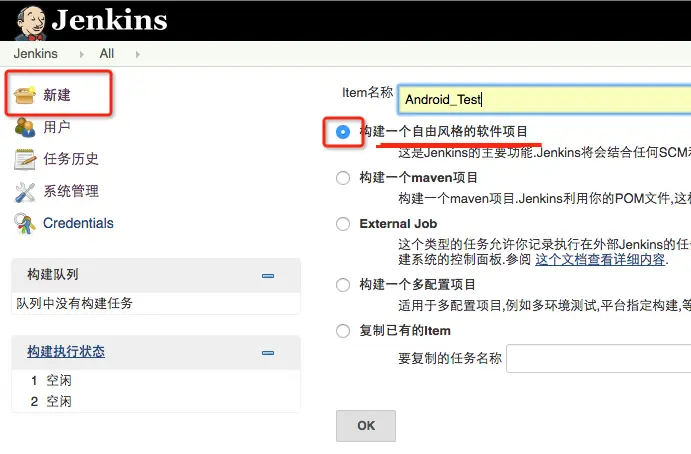Open 用户 sidebar link
Screen dimensions: 691x454
click(x=57, y=127)
